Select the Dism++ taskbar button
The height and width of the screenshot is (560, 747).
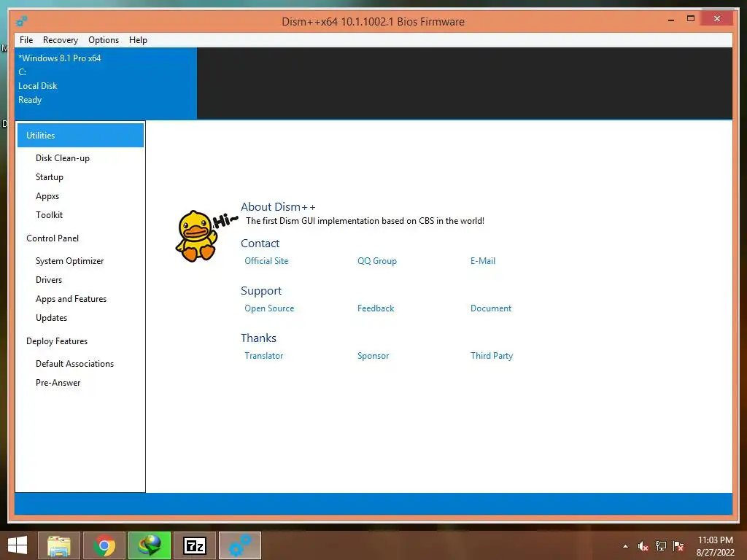240,545
